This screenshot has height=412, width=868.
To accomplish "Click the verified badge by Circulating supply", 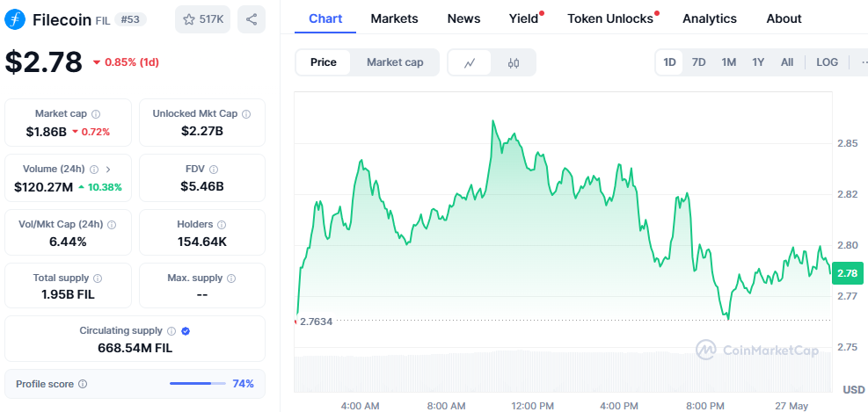I will (x=186, y=330).
